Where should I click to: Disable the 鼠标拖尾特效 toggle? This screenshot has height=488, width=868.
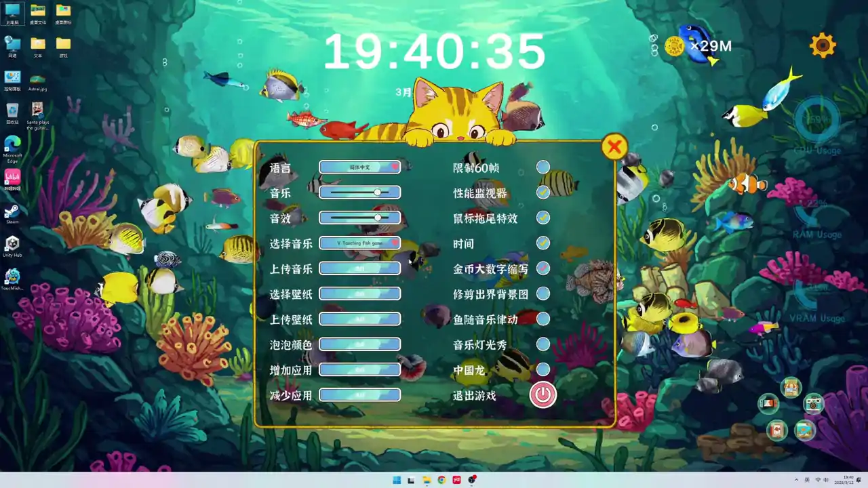(x=542, y=218)
